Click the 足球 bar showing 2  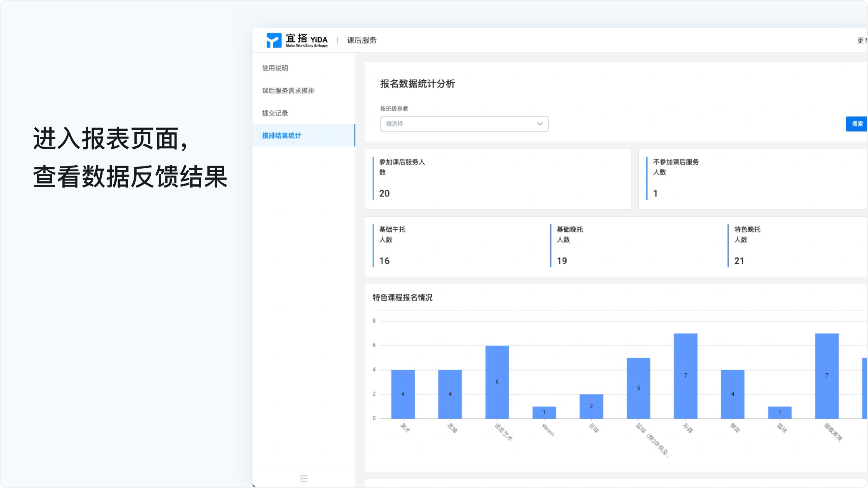(591, 406)
